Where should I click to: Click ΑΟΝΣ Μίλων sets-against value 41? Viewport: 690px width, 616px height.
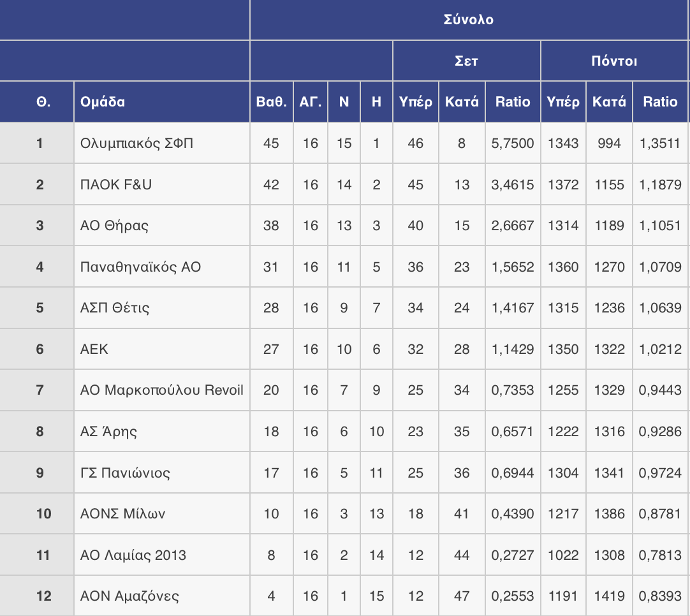[462, 513]
